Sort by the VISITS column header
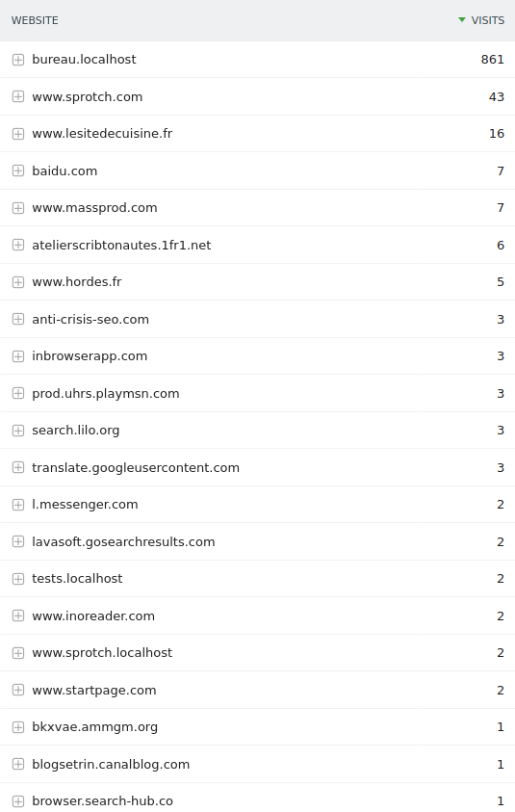The image size is (515, 812). tap(488, 20)
